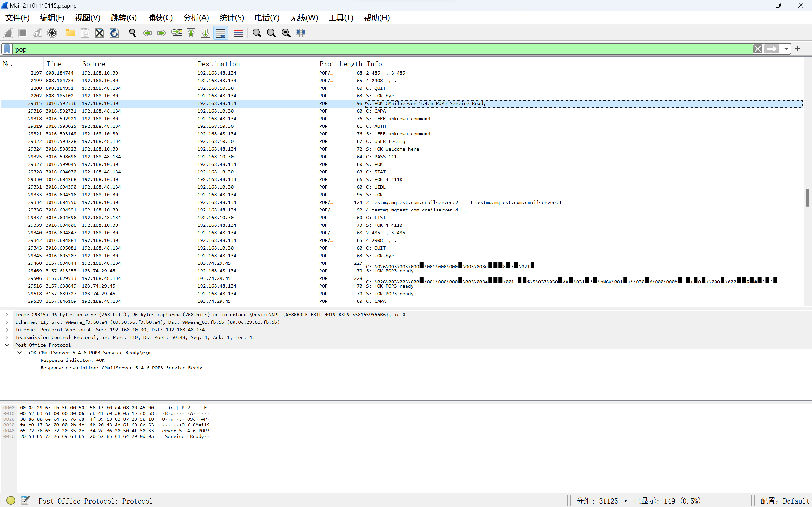This screenshot has width=812, height=507.
Task: Close the capture file with X icon
Action: (100, 33)
